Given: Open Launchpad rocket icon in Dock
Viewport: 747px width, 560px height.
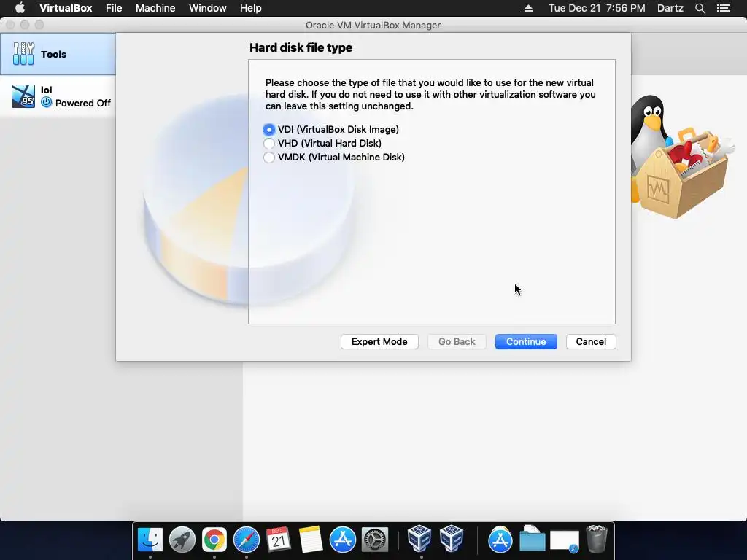Looking at the screenshot, I should click(182, 540).
